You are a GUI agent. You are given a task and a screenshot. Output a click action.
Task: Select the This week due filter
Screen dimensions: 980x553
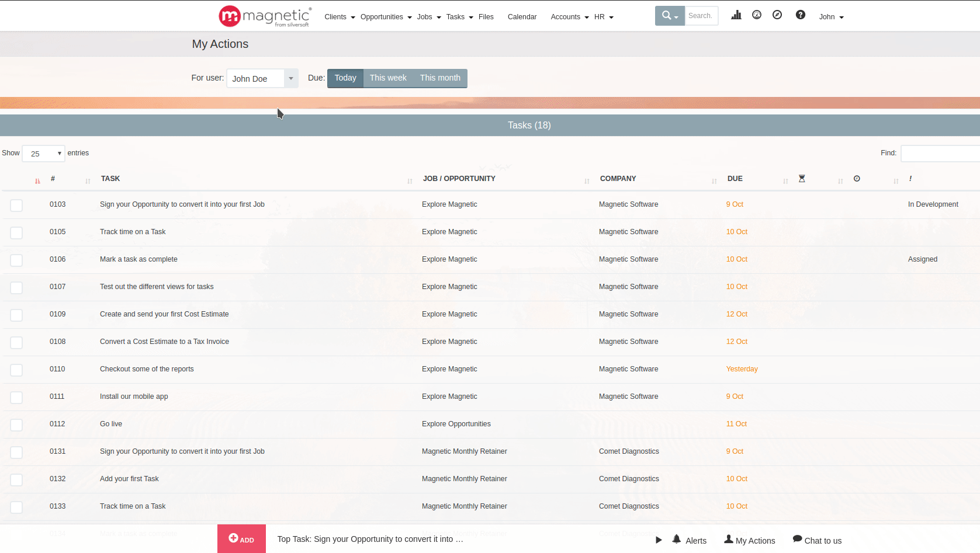388,78
